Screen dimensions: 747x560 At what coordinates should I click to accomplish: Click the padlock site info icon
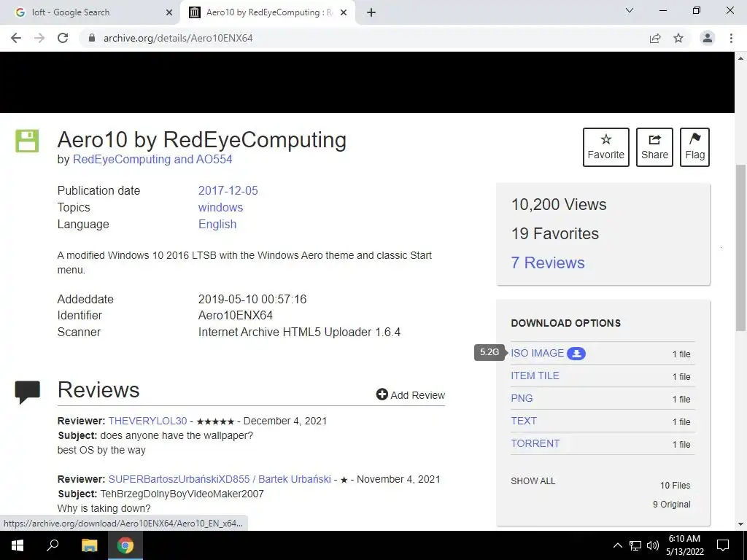pos(92,38)
